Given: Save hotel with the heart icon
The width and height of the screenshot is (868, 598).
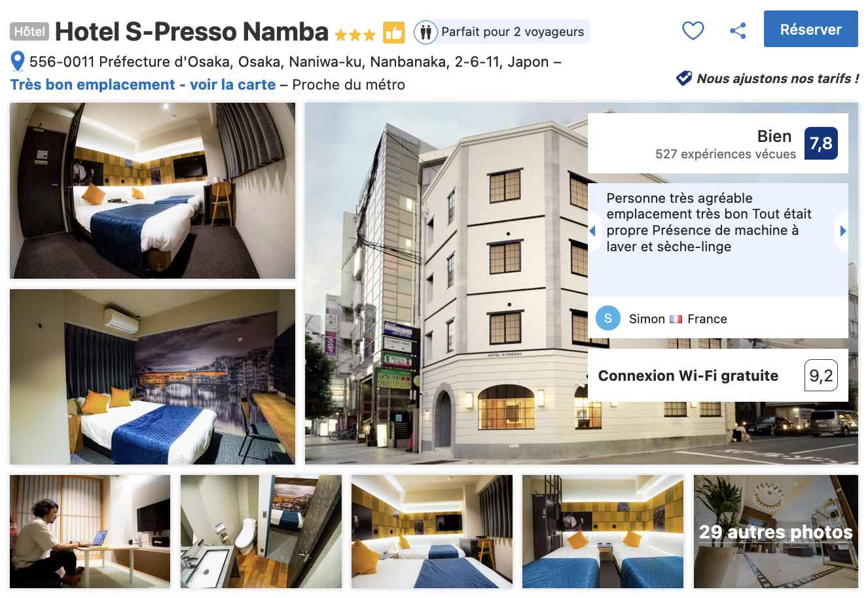Looking at the screenshot, I should point(693,30).
